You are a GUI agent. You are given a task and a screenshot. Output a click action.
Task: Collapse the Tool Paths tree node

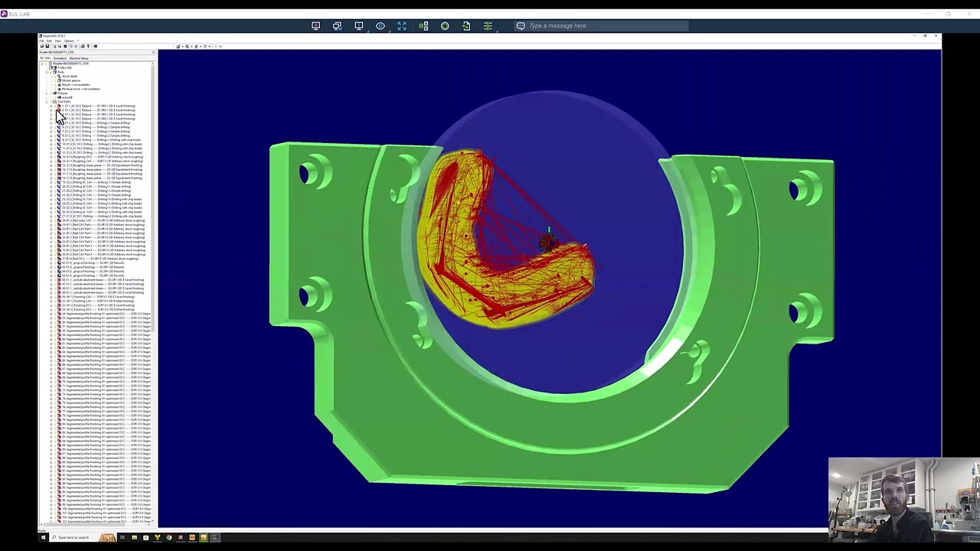click(47, 102)
